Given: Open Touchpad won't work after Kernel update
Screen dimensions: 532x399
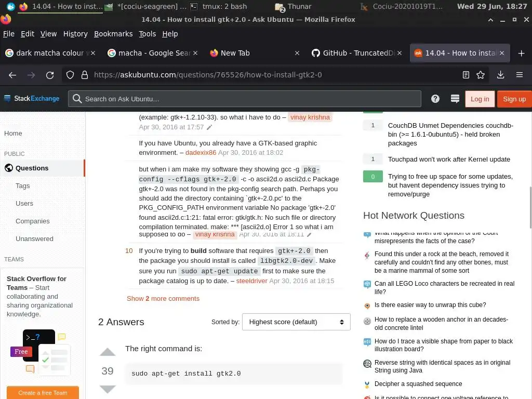Looking at the screenshot, I should (449, 159).
